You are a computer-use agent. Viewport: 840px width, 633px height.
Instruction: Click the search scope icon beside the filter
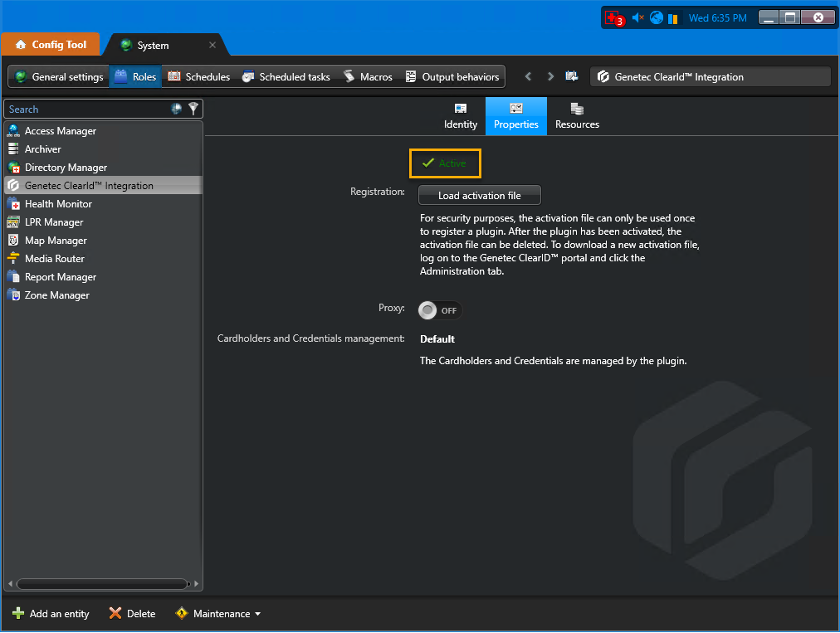177,109
